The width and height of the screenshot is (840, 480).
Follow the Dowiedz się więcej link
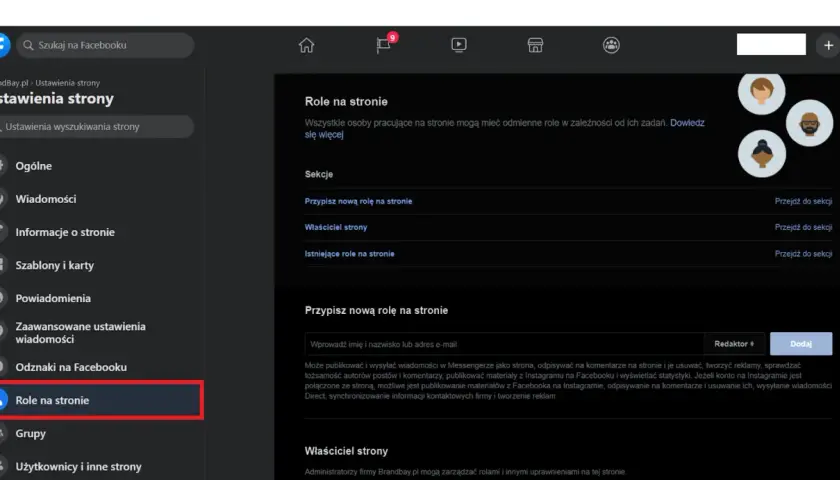[x=687, y=123]
